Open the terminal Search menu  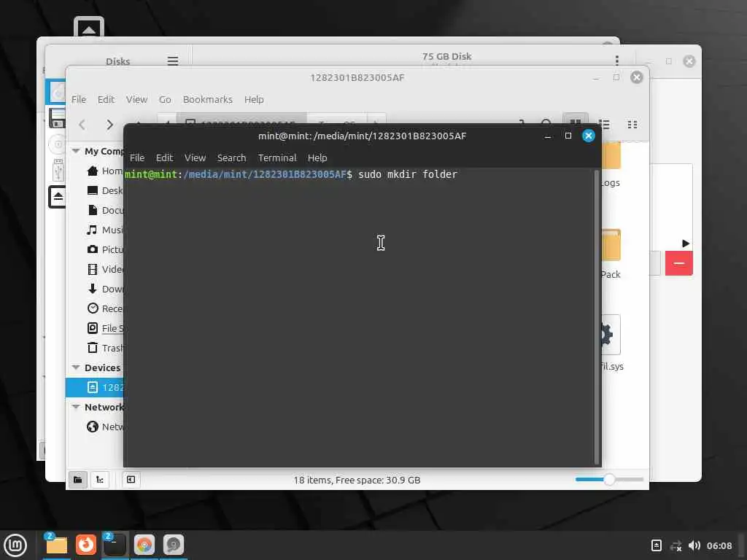[x=231, y=157]
